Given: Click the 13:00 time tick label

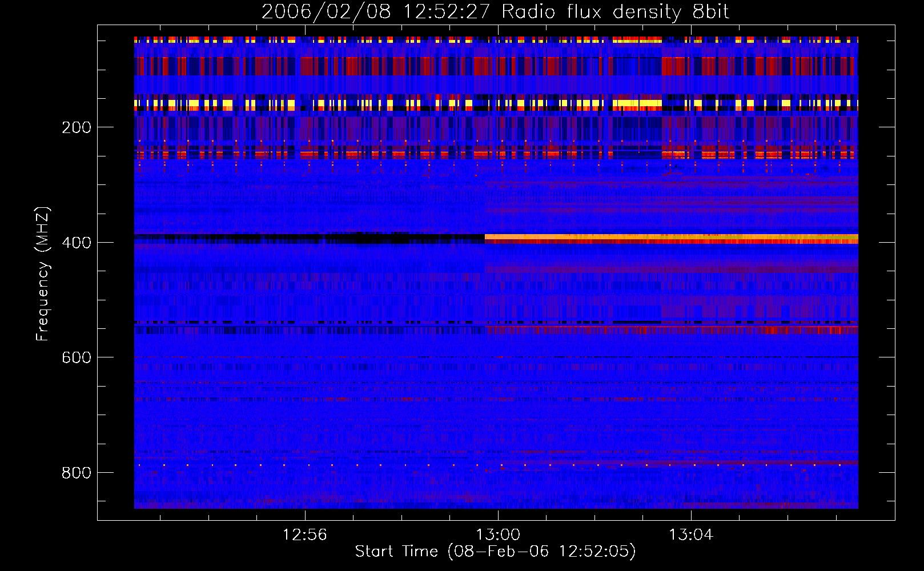Looking at the screenshot, I should pos(498,534).
